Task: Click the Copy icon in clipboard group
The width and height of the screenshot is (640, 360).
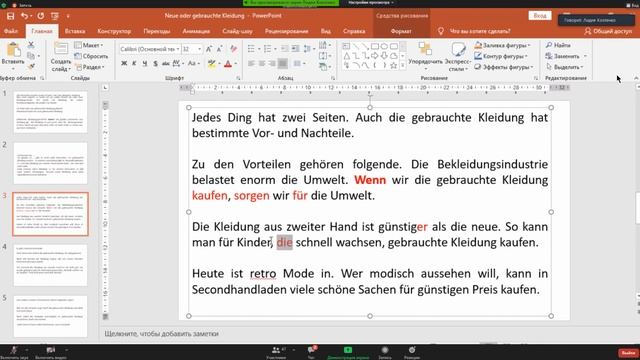Action: (x=31, y=55)
